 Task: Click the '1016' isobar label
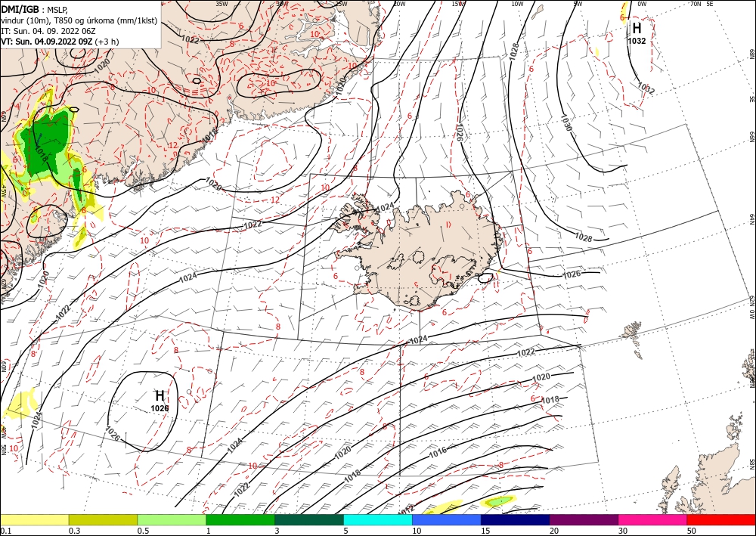coord(438,451)
